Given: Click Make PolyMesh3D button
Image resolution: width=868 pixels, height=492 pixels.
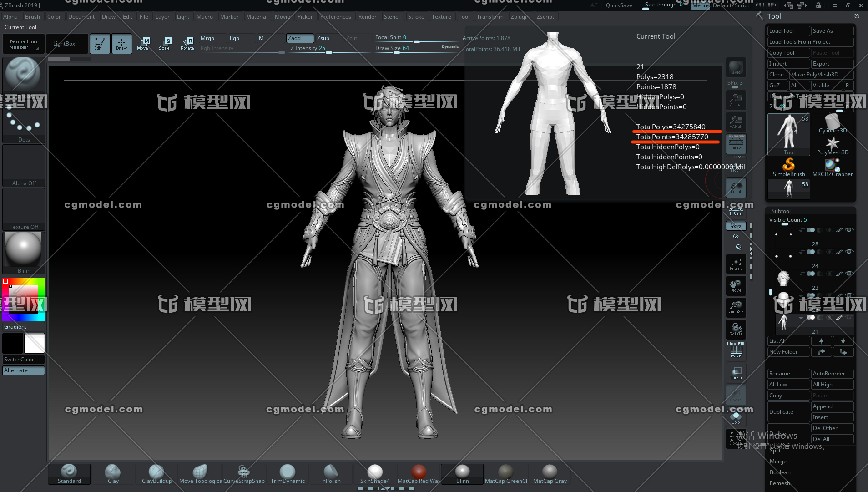Looking at the screenshot, I should (x=821, y=75).
